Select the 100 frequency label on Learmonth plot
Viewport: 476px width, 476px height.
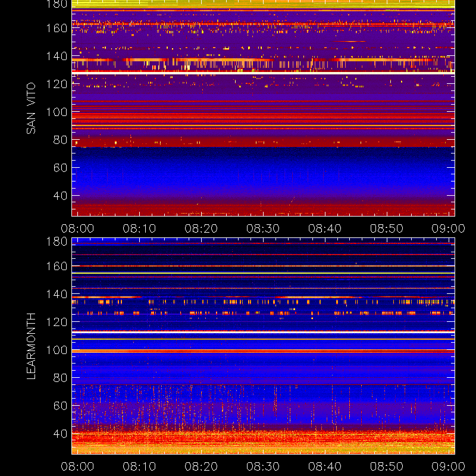pyautogui.click(x=57, y=350)
